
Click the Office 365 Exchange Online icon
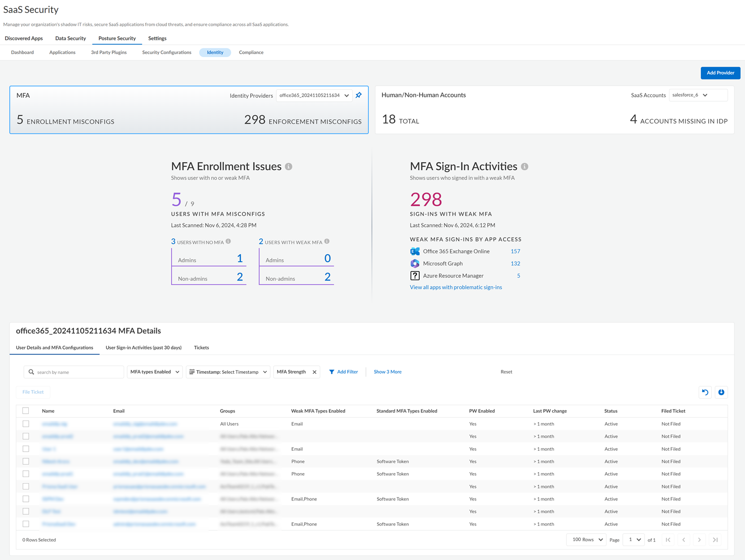pos(415,252)
